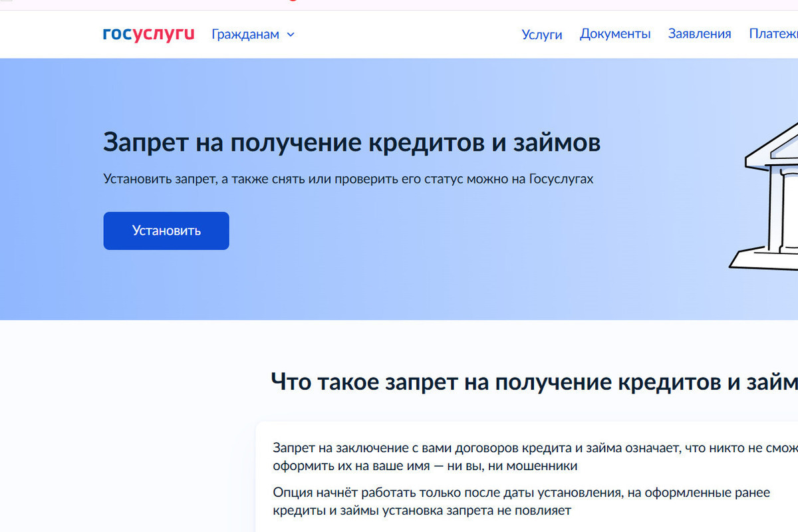The width and height of the screenshot is (798, 532).
Task: Go to the Документы section
Action: pyautogui.click(x=615, y=34)
